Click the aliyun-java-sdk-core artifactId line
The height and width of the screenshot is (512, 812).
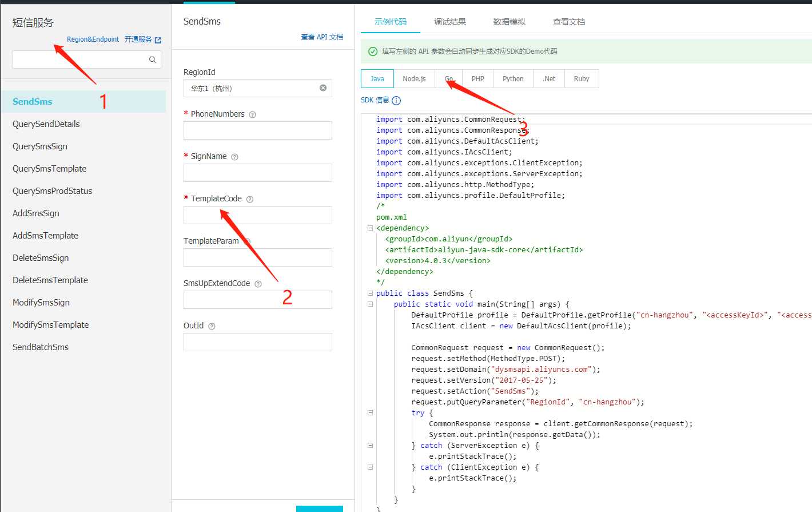484,250
